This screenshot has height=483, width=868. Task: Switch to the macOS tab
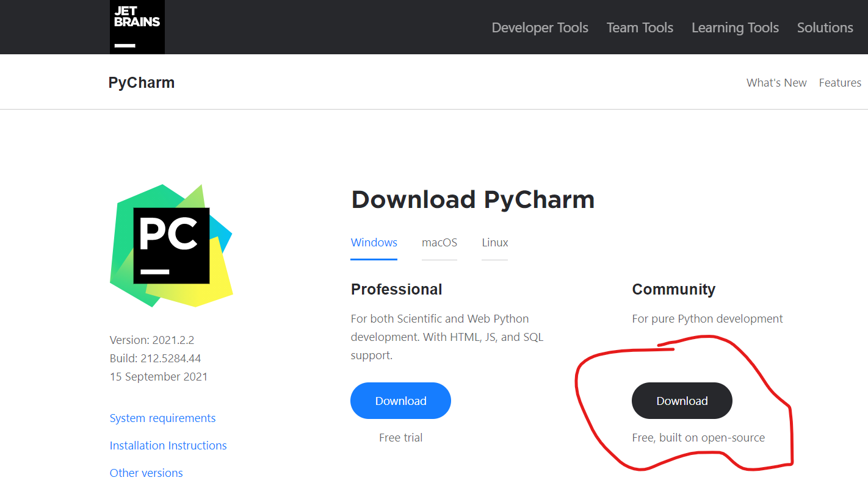pos(439,243)
